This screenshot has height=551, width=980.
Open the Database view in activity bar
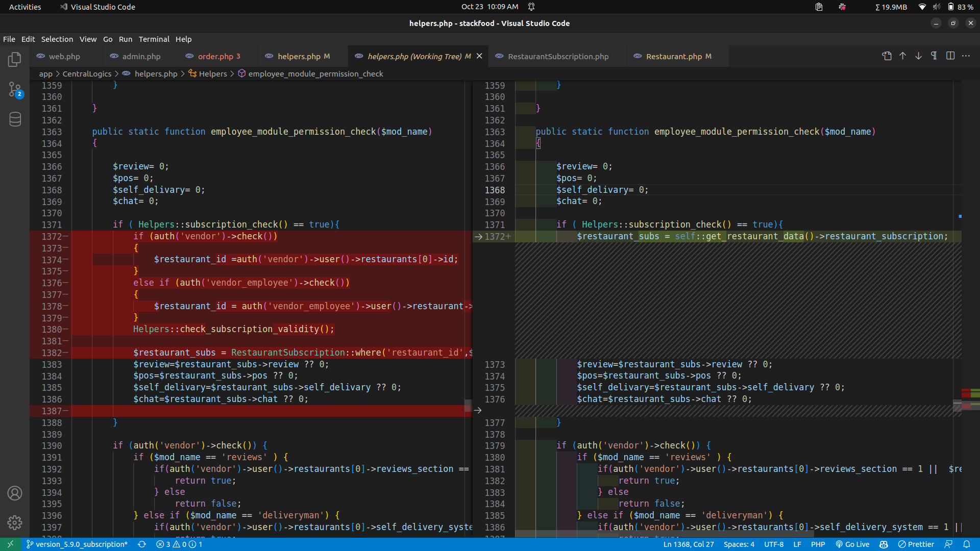pos(15,119)
